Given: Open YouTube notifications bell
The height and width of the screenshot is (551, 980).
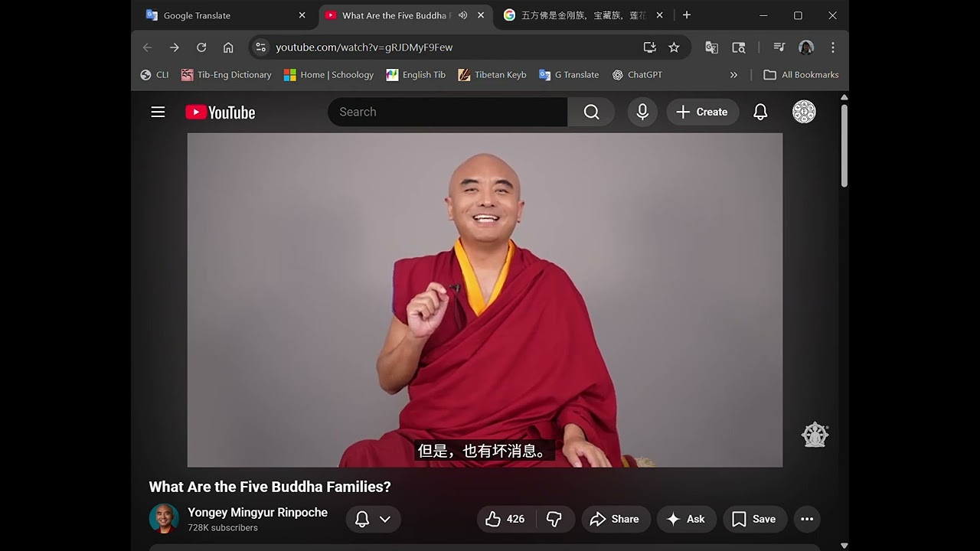Looking at the screenshot, I should click(x=760, y=112).
